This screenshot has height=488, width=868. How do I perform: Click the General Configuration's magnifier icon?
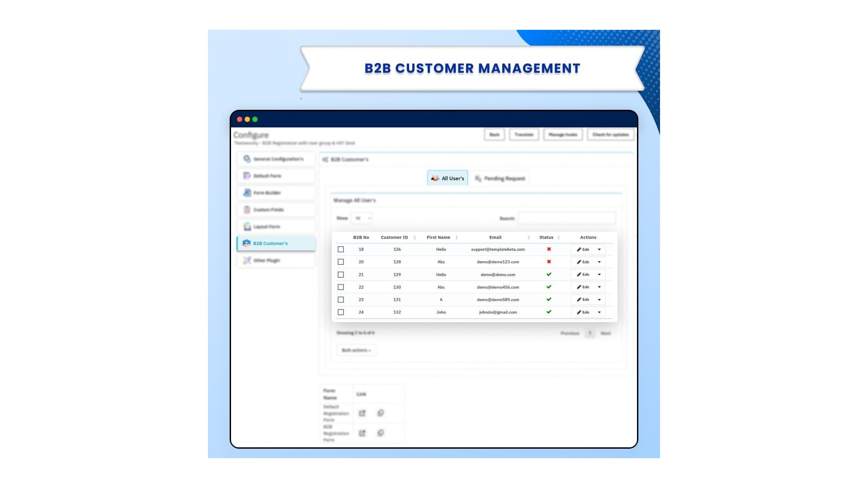pos(247,159)
